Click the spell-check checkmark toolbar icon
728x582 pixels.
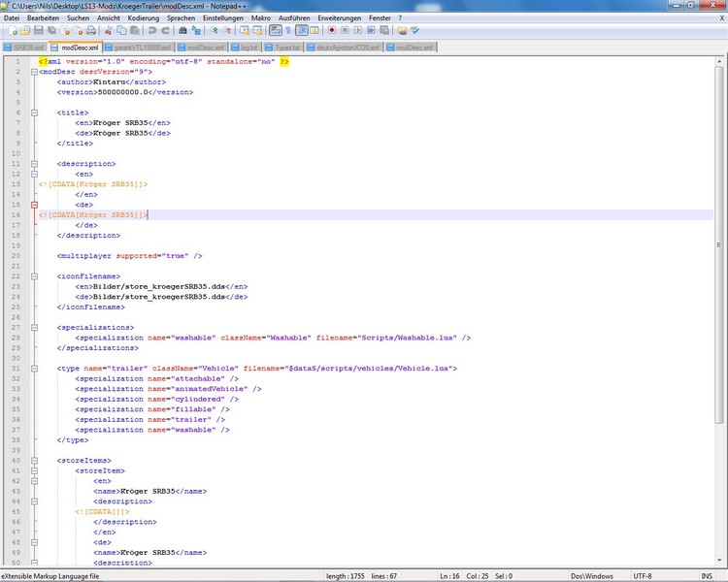tap(414, 31)
